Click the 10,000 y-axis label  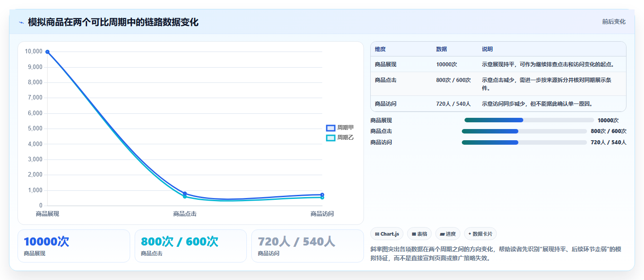[x=34, y=52]
